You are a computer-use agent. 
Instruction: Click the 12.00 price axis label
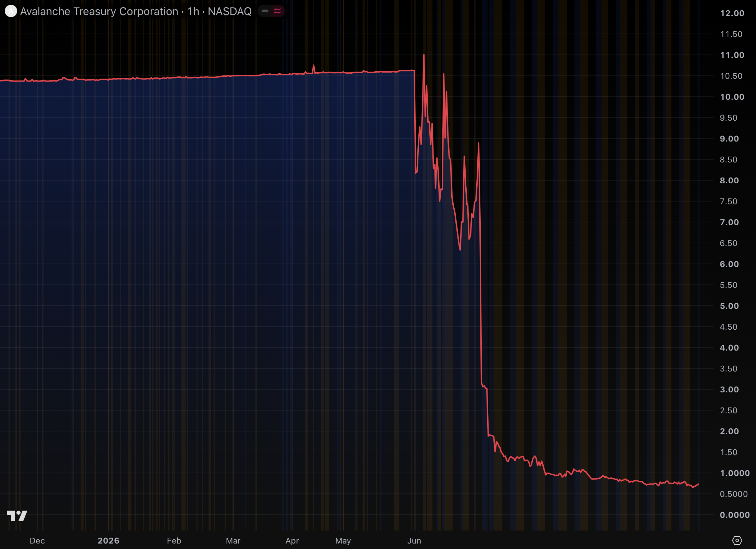pos(732,13)
